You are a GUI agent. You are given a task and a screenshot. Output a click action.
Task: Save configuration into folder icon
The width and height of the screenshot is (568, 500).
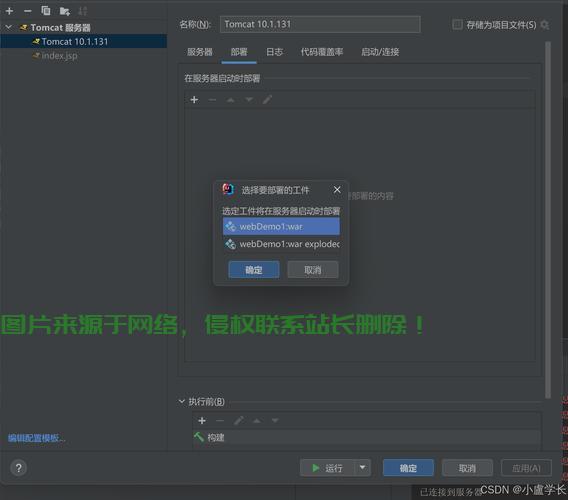pos(65,11)
